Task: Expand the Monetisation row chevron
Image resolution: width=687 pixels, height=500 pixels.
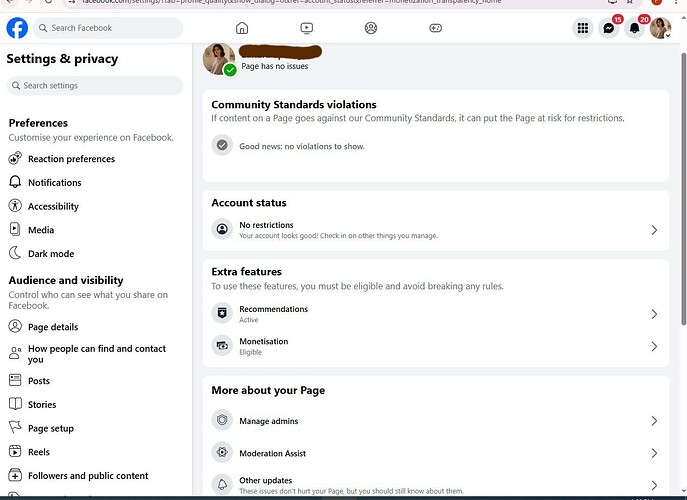Action: [x=654, y=346]
